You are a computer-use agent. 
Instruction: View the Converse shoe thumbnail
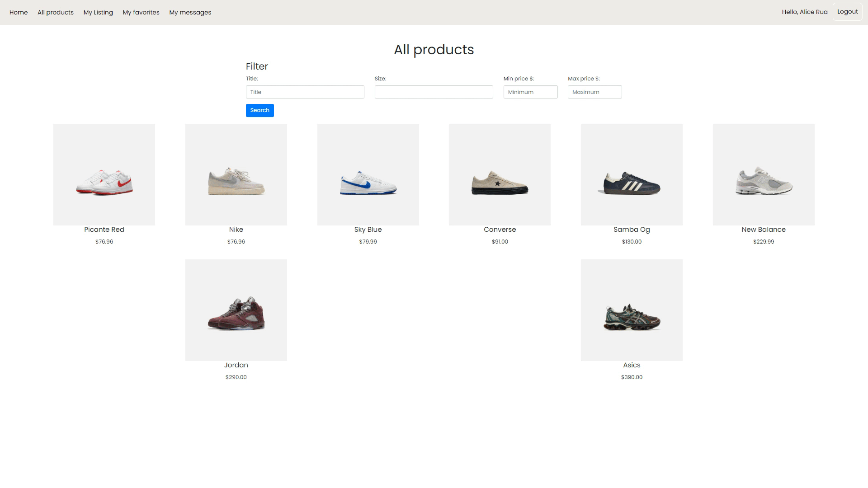(x=500, y=174)
